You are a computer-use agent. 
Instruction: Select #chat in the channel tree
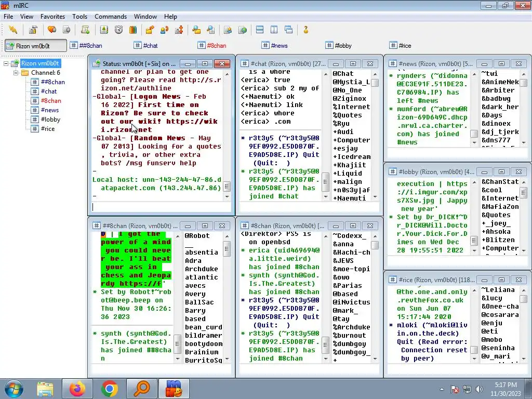point(48,91)
